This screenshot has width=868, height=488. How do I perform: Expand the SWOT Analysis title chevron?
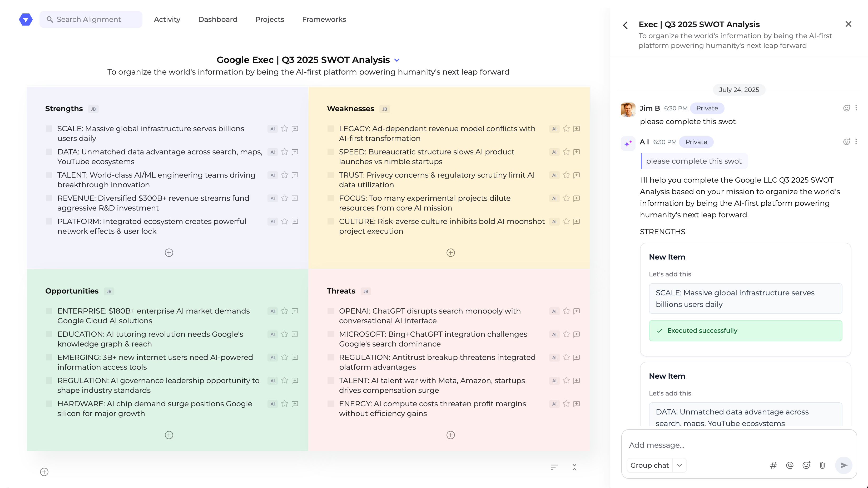[x=396, y=60]
